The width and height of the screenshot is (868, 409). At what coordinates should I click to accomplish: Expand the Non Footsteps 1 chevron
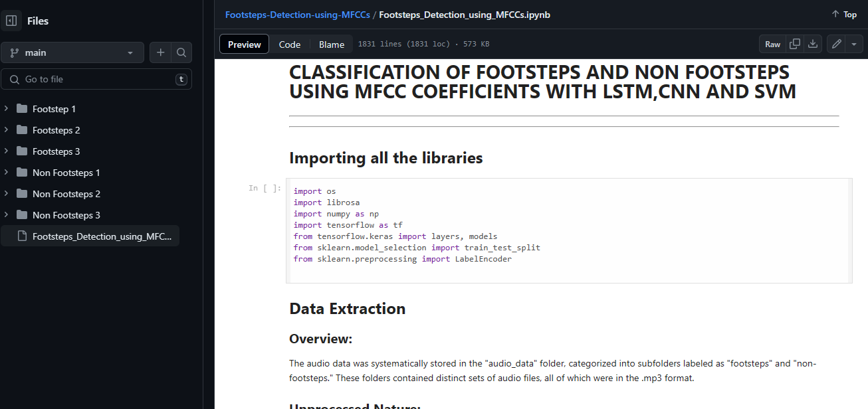pos(6,172)
